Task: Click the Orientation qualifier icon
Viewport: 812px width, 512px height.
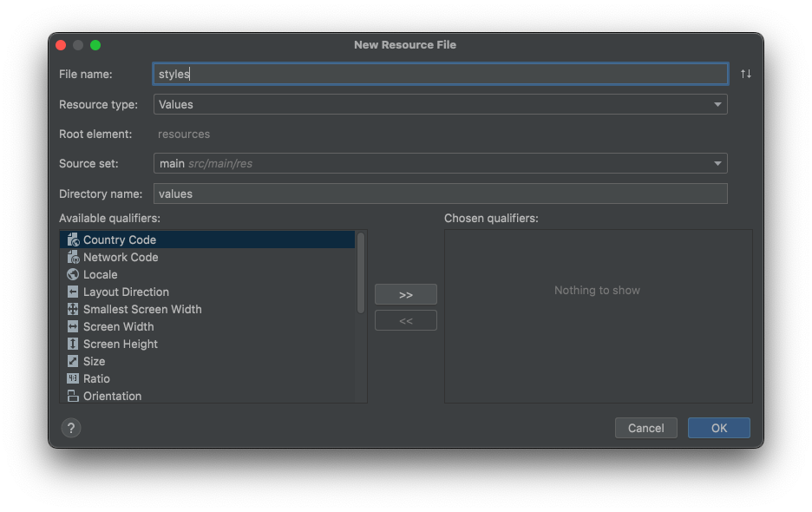Action: (x=73, y=396)
